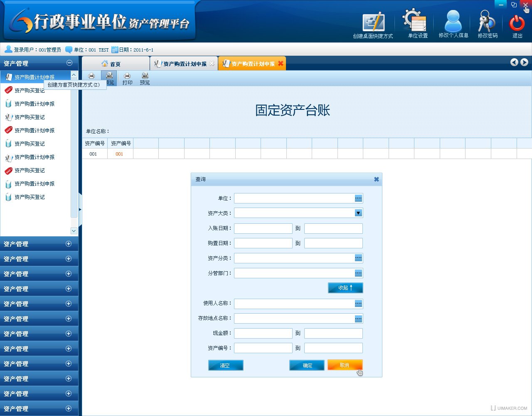Click the 资产编号 ending number field in dialog
Viewport: 532px width, 416px height.
tap(333, 348)
